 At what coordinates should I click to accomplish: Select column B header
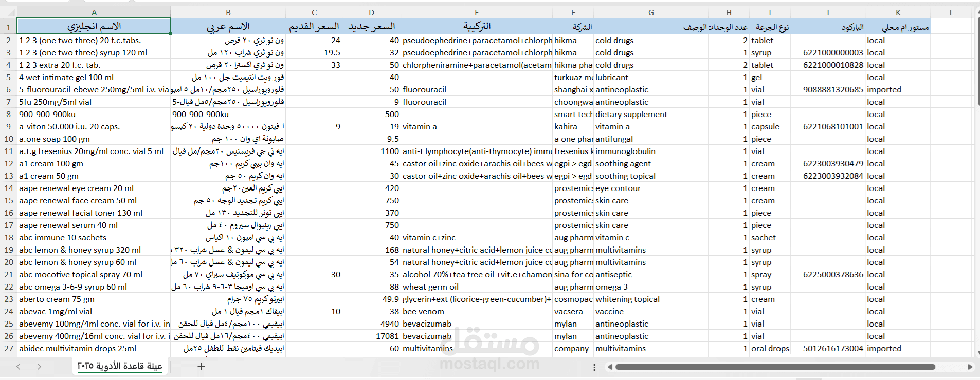pos(228,12)
